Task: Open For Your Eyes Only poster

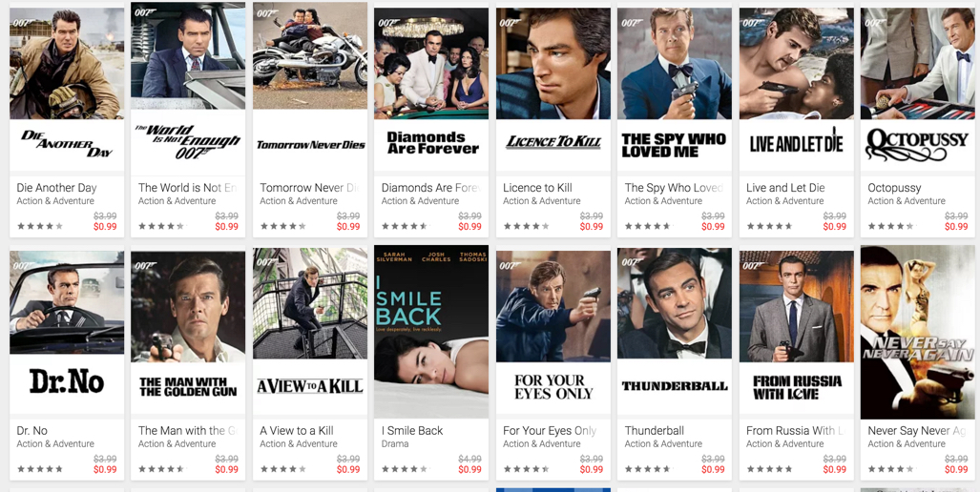Action: tap(553, 332)
